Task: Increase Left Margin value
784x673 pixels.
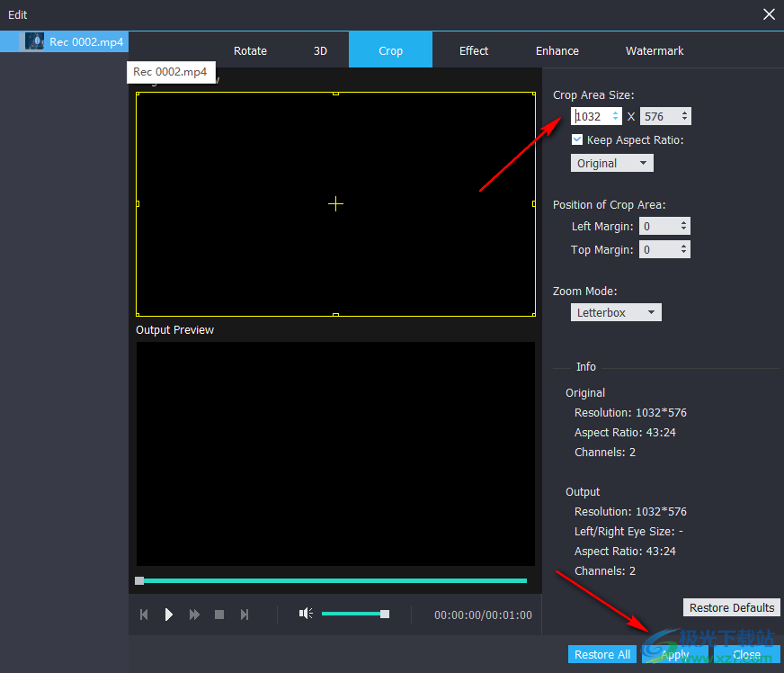Action: coord(683,222)
